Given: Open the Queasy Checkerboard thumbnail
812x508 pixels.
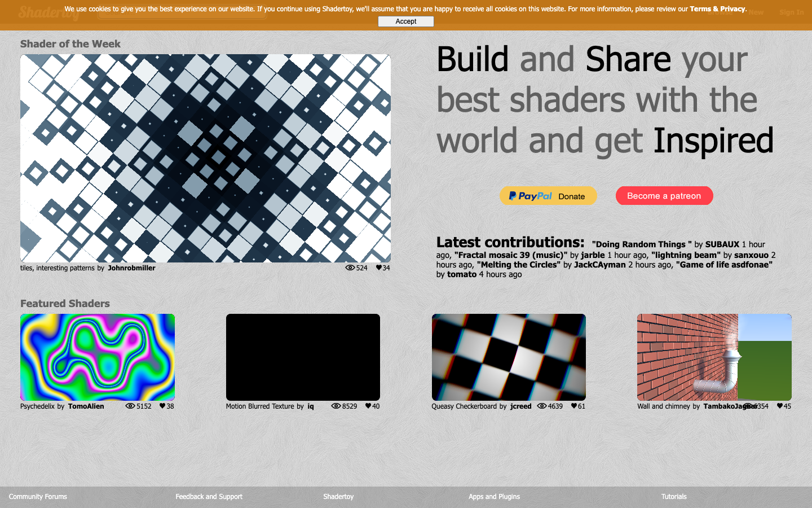Looking at the screenshot, I should point(509,357).
